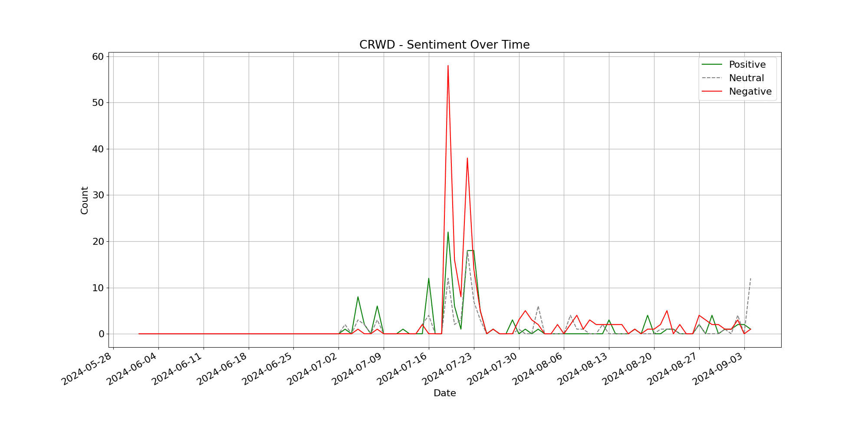Click the second red Negative peak at 38
868x434 pixels.
[x=467, y=158]
